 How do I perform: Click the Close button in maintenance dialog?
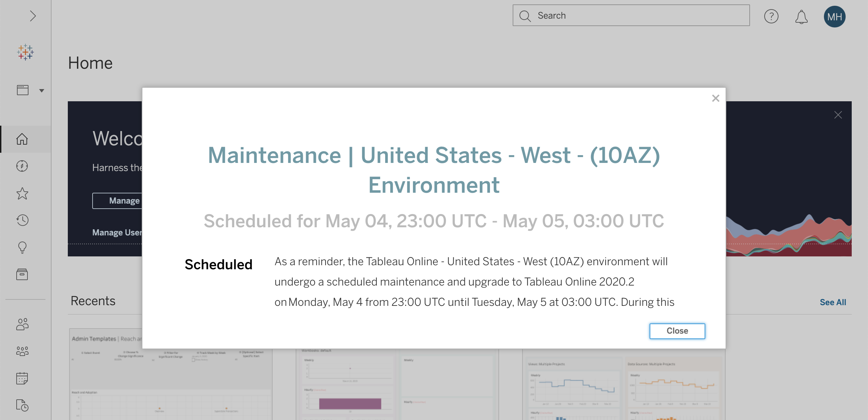pos(677,331)
